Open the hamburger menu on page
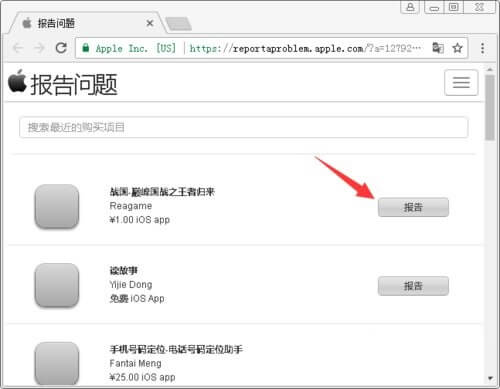500x389 pixels. point(461,82)
